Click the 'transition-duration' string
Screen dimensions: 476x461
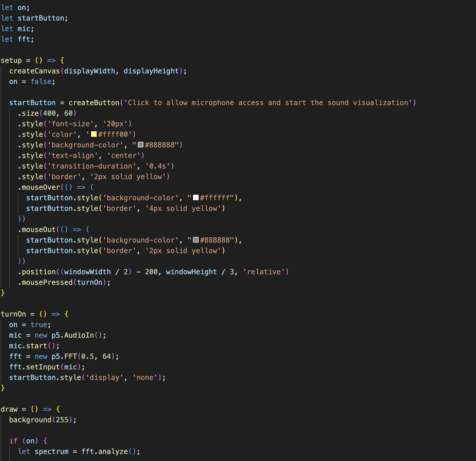(92, 166)
